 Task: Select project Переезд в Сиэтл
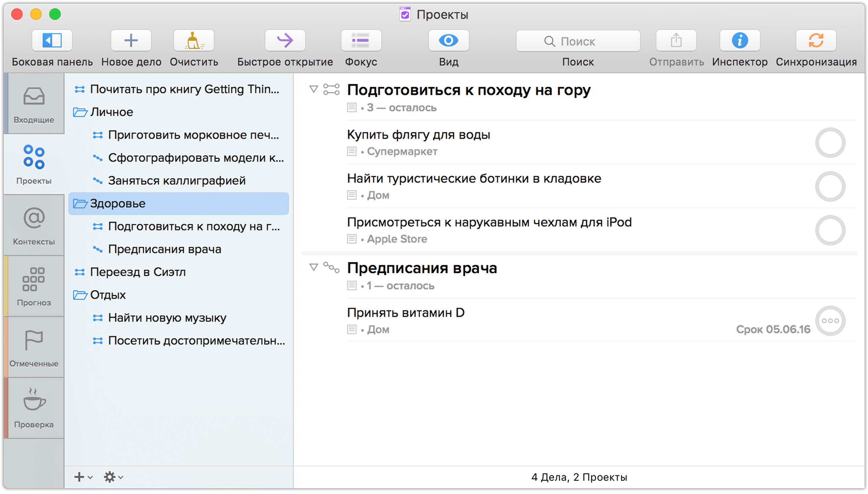tap(179, 272)
